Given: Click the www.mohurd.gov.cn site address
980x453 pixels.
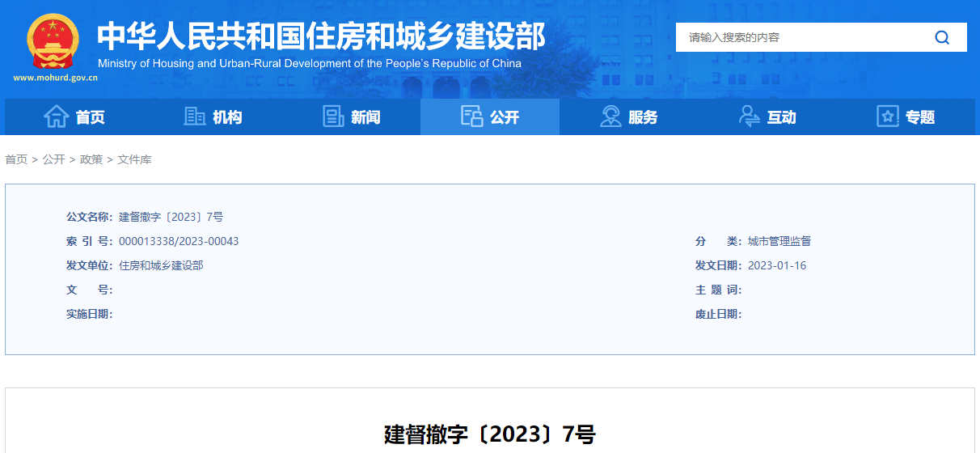Looking at the screenshot, I should pyautogui.click(x=55, y=78).
